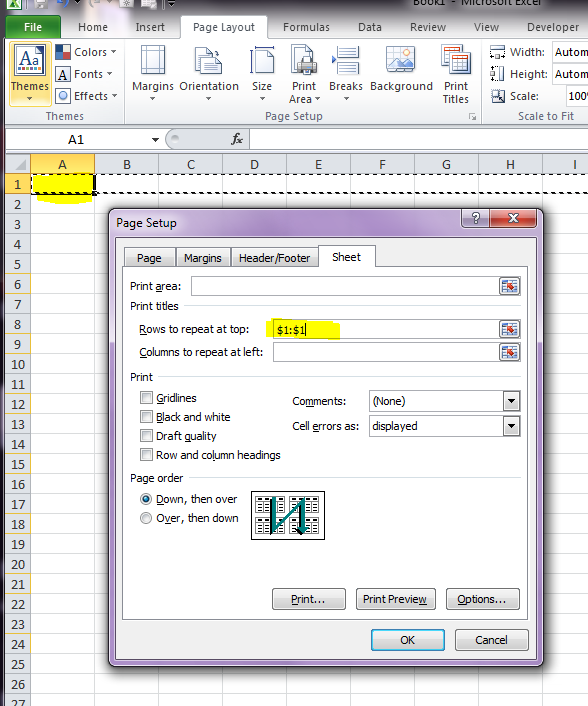Click collapse dialog icon for Columns to repeat
This screenshot has height=706, width=588.
coord(509,352)
